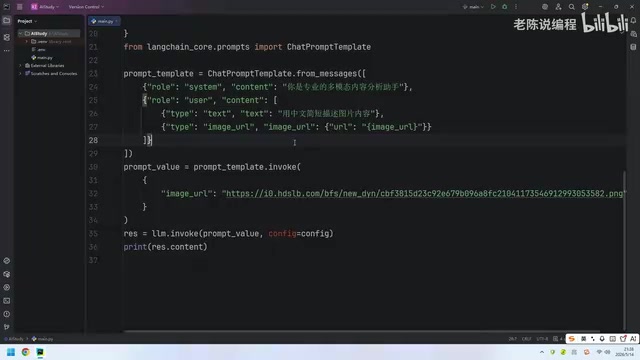
Task: Click the config keyword on line 35
Action: [x=282, y=233]
